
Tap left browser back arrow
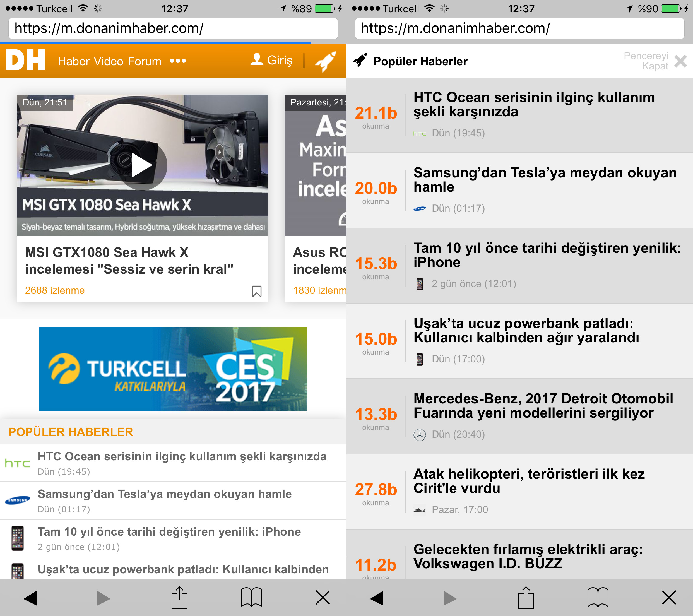30,598
